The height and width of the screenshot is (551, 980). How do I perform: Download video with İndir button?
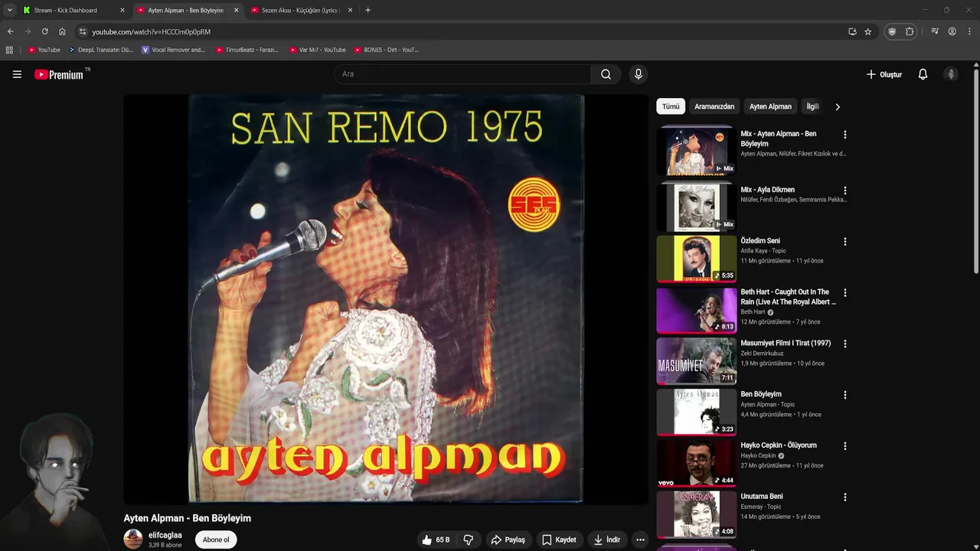[x=607, y=540]
